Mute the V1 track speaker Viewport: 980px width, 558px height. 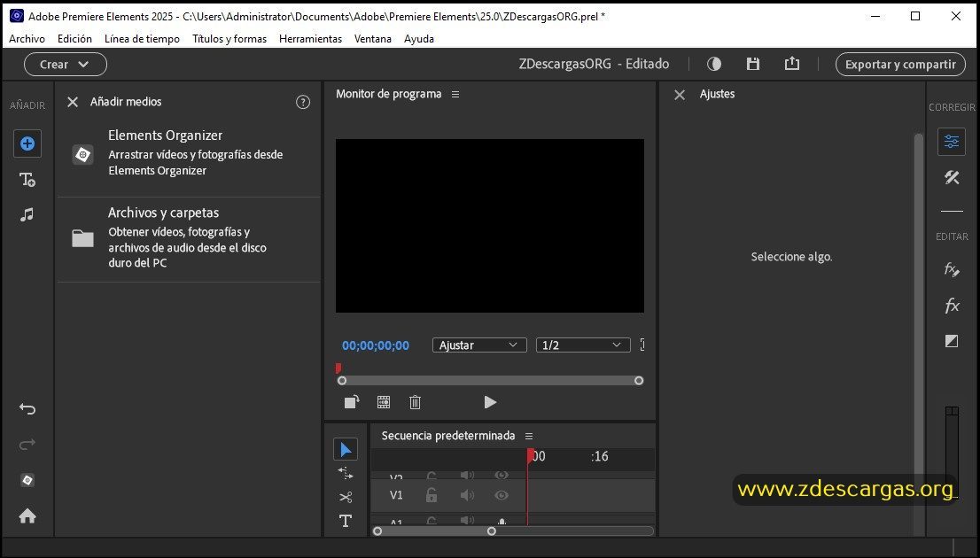(467, 495)
